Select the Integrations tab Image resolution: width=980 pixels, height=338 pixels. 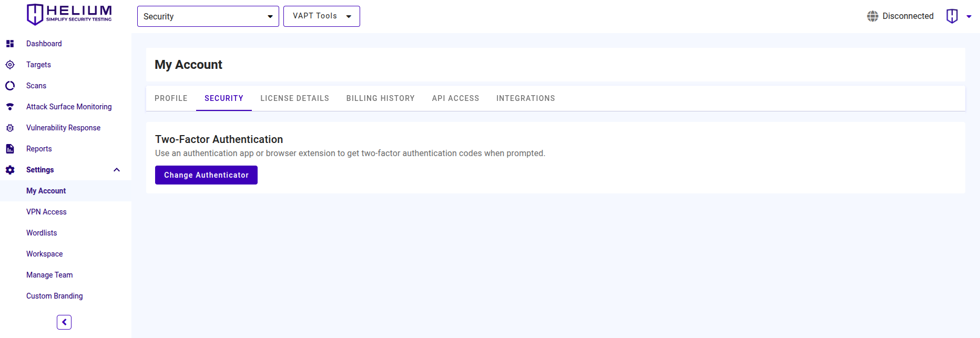pos(525,98)
